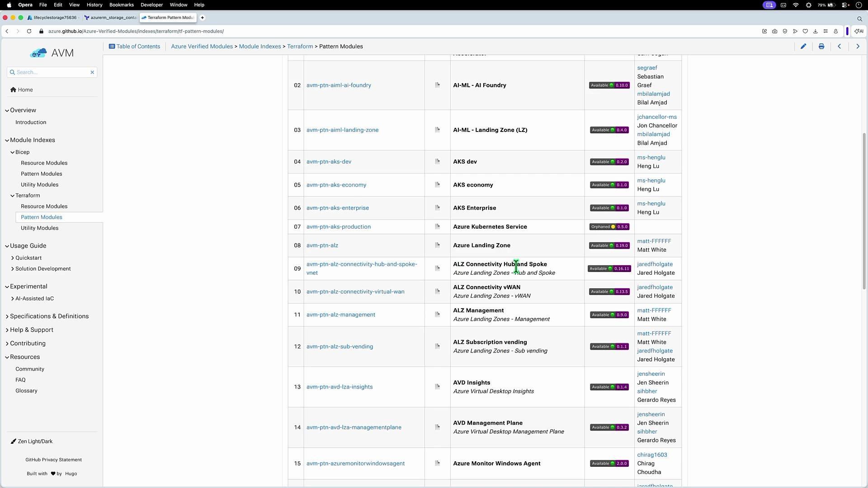Open the History menu
The image size is (868, 488).
[94, 5]
